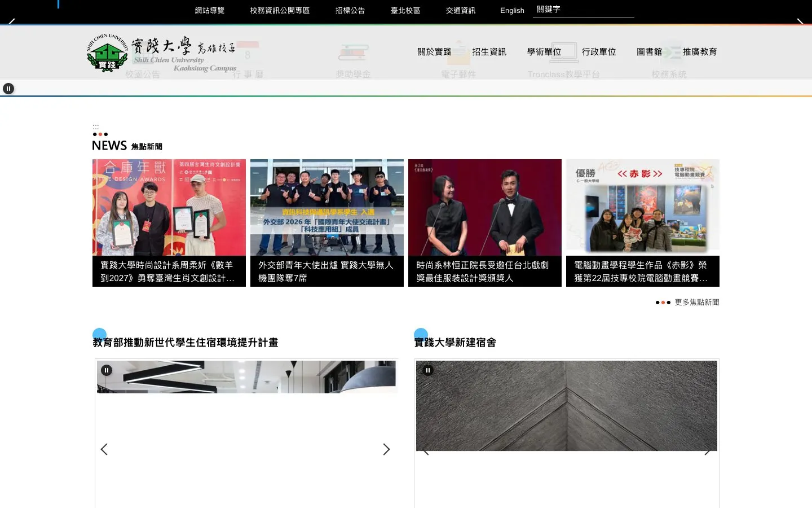Click 更多焦點新聞 link
This screenshot has height=508, width=812.
(x=697, y=303)
